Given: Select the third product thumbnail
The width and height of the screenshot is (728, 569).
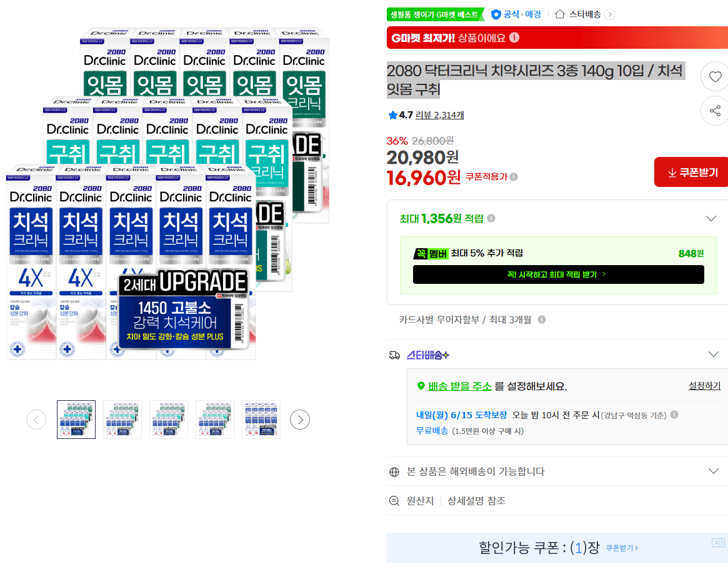Looking at the screenshot, I should point(169,420).
